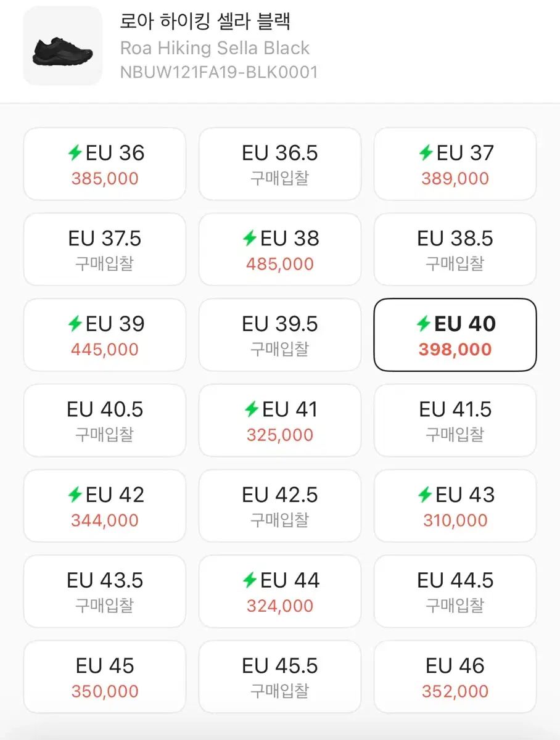
Task: Click the lightning icon beside EU 41
Action: [251, 409]
